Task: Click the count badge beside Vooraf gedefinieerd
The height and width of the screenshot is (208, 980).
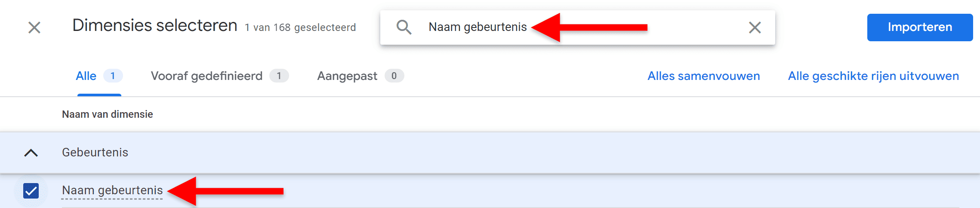Action: (x=279, y=76)
